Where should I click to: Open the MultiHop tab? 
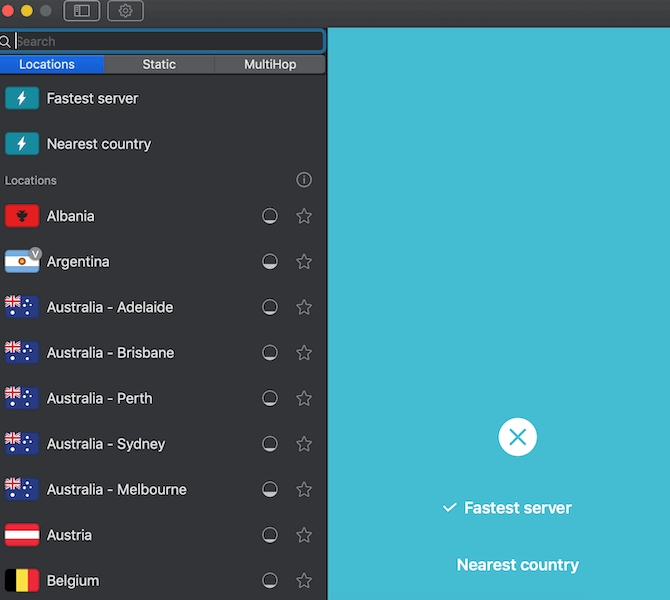coord(270,64)
